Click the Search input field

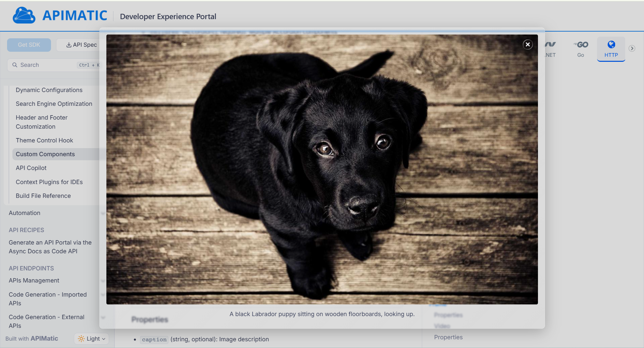(47, 65)
